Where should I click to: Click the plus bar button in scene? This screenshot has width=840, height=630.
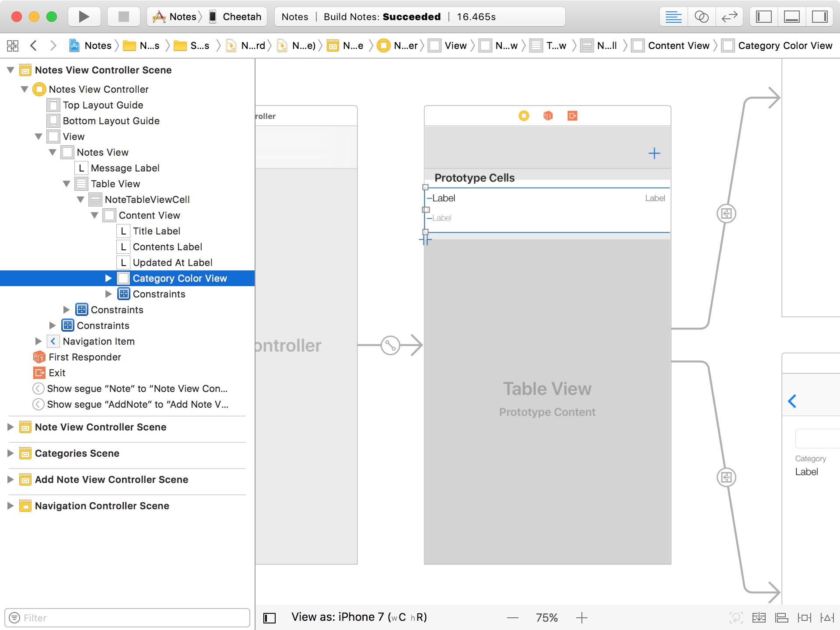point(654,153)
